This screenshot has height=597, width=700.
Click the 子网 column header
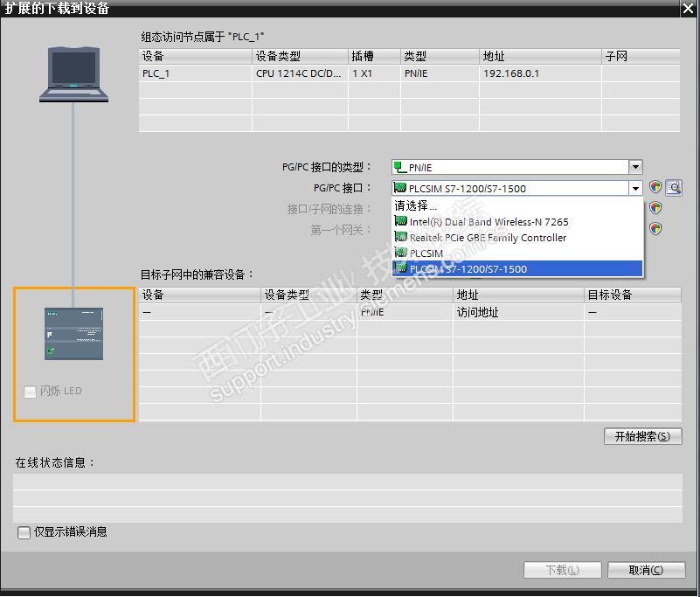[x=641, y=56]
